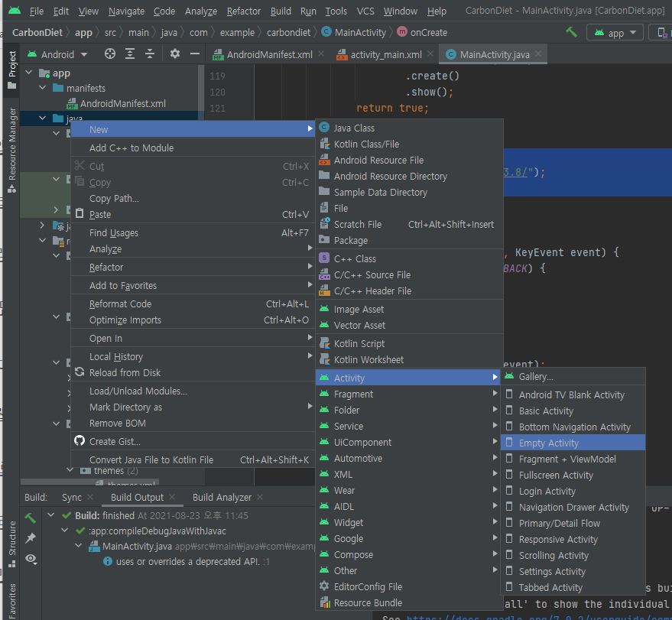Open the Refactor menu in menu bar

coord(243,11)
